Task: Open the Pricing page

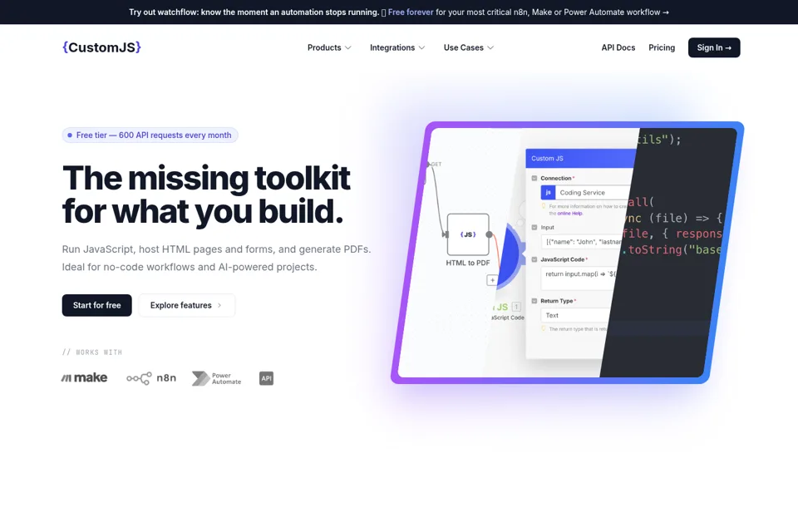Action: point(661,47)
